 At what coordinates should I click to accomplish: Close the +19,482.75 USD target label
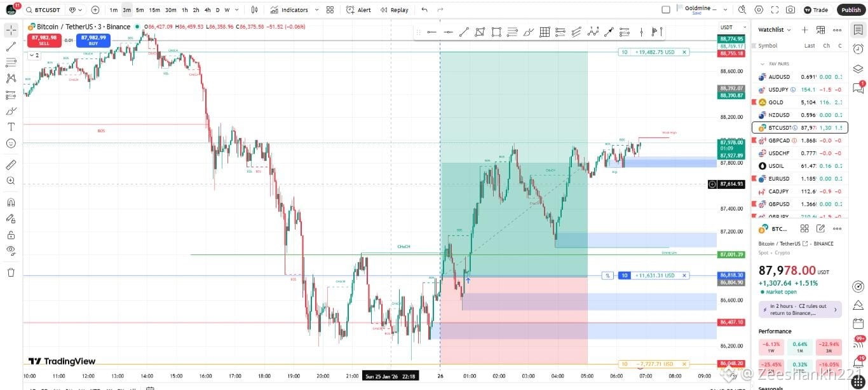[684, 52]
